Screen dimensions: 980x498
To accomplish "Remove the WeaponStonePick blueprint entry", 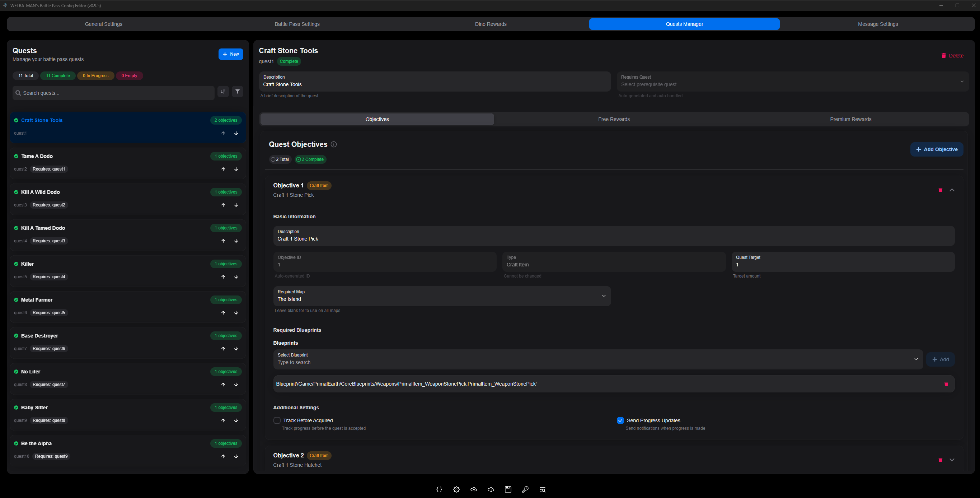I will pos(946,384).
